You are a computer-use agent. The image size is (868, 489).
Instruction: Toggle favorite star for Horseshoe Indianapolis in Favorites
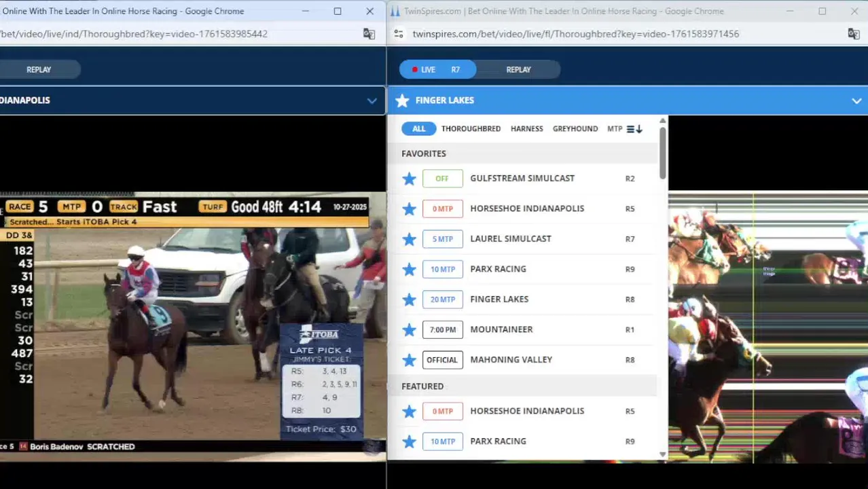point(409,209)
